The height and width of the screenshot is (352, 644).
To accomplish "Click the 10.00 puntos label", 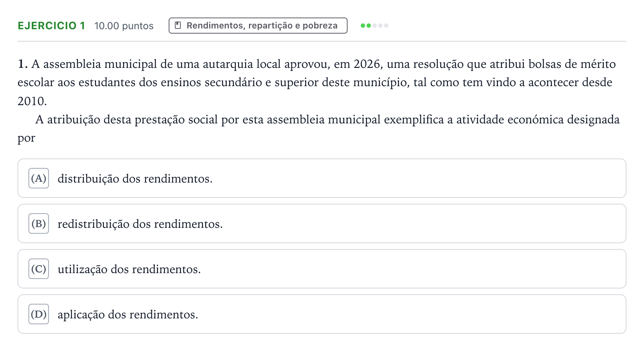I will tap(124, 26).
